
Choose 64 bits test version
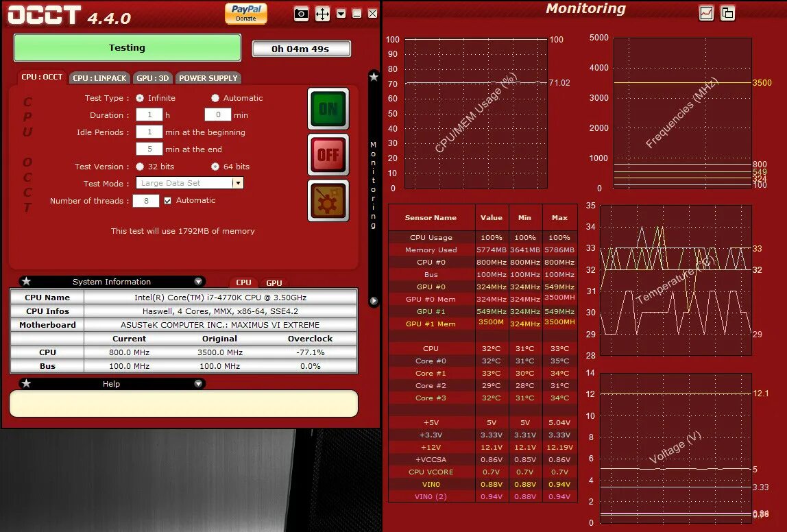pos(215,167)
